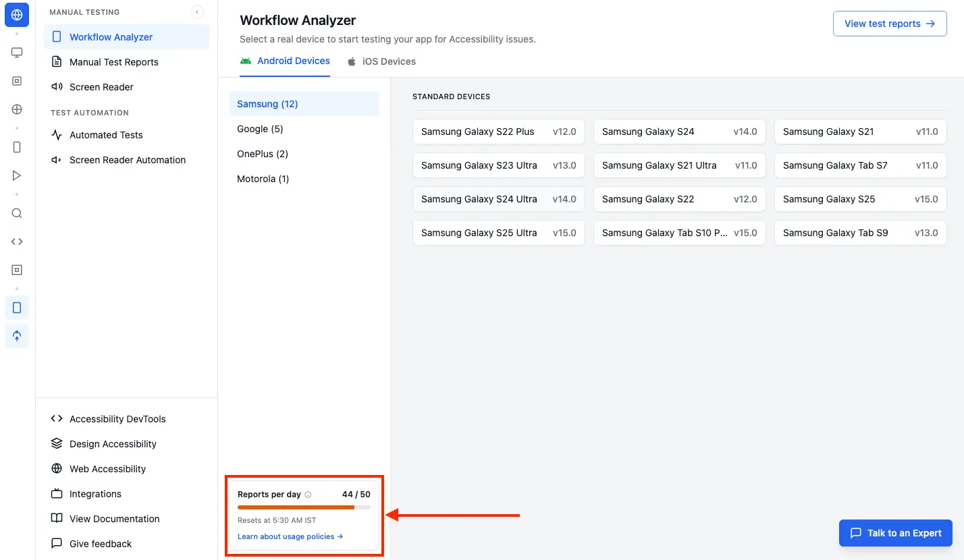
Task: Choose the Samsung Galaxy S22 Plus device
Action: (499, 132)
